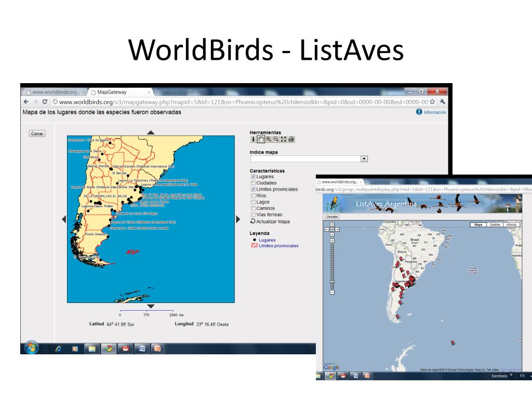Zoom in with Google map plus button
This screenshot has width=532, height=399.
pos(332,241)
